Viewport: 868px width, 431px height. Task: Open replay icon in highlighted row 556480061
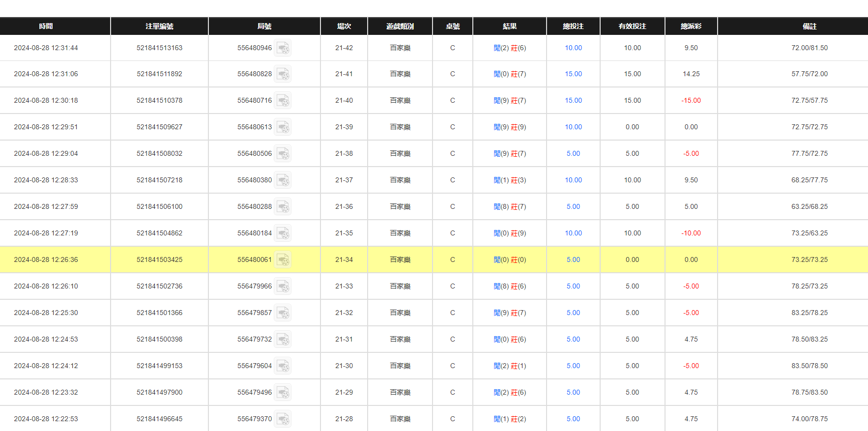283,260
